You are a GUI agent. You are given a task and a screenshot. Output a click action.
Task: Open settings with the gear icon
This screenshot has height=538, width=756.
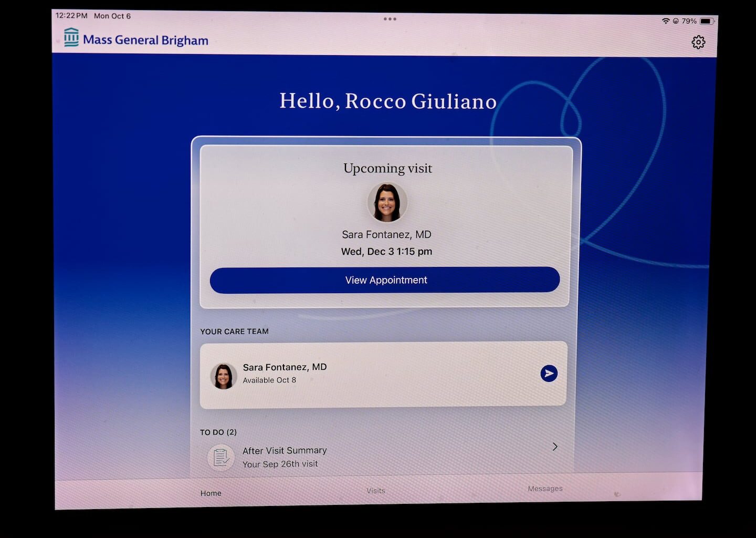point(698,42)
